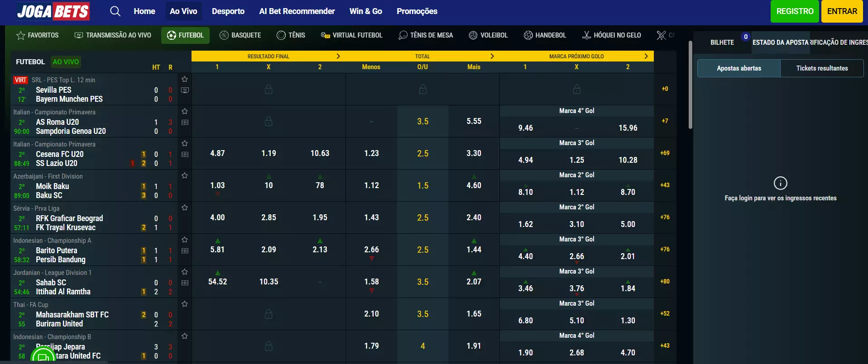Select 4.87 odds for Cesena FC U20
868x364 pixels.
tap(217, 153)
